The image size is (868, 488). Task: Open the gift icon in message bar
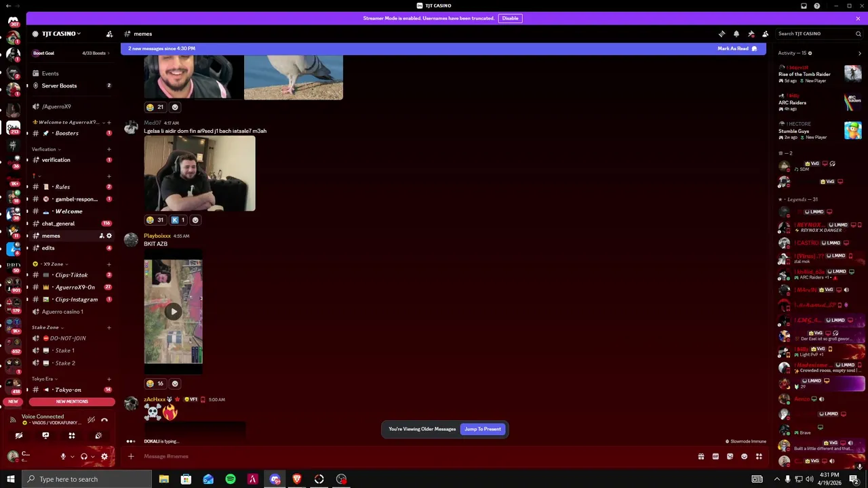(701, 456)
